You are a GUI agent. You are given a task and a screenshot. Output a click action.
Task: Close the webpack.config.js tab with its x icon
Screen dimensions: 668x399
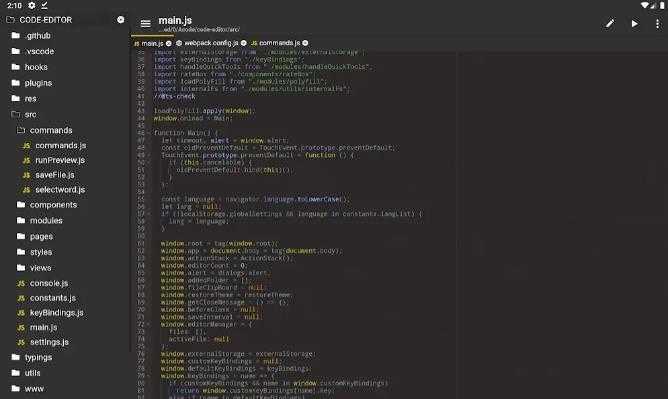(244, 43)
